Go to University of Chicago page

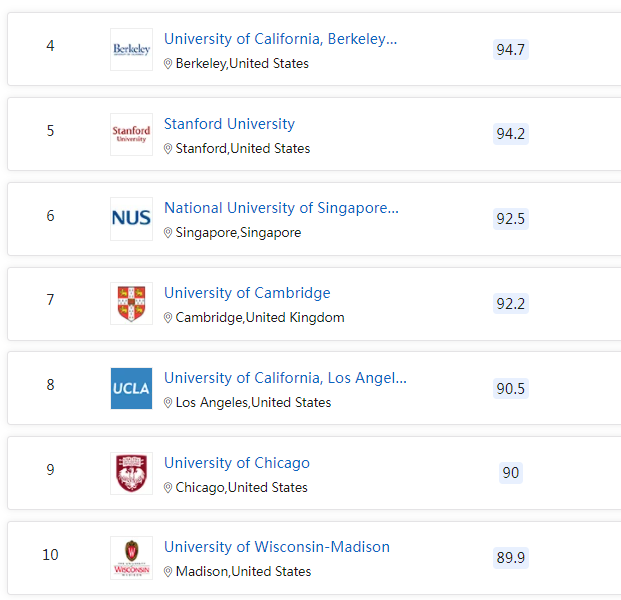[x=237, y=463]
